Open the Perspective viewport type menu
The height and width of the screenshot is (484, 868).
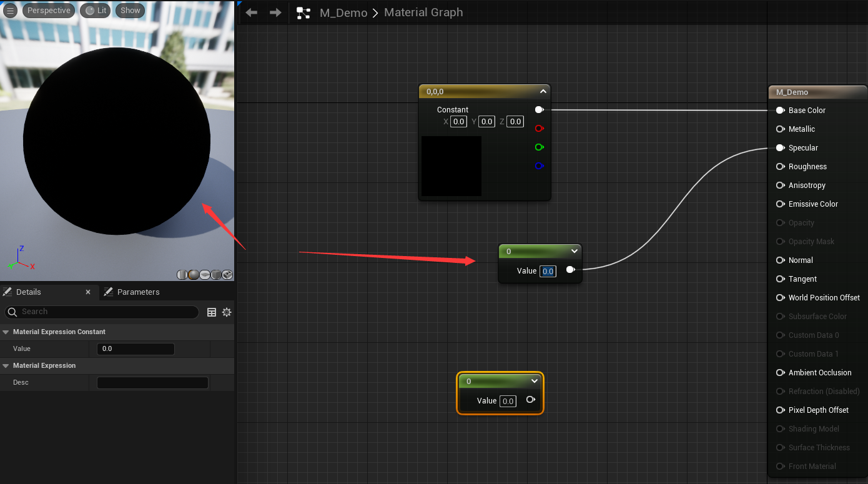49,11
